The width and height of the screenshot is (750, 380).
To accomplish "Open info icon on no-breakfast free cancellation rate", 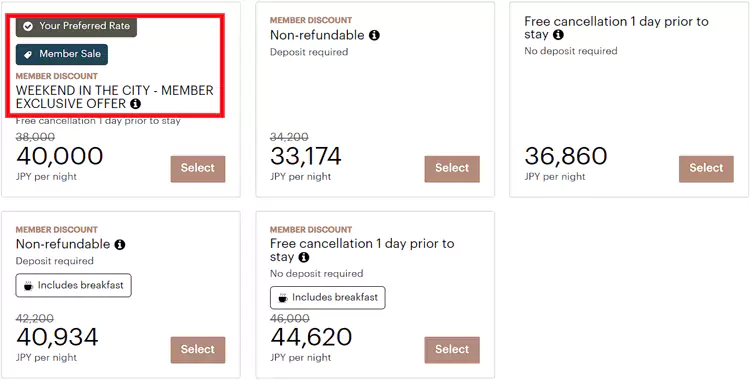I will pos(558,34).
